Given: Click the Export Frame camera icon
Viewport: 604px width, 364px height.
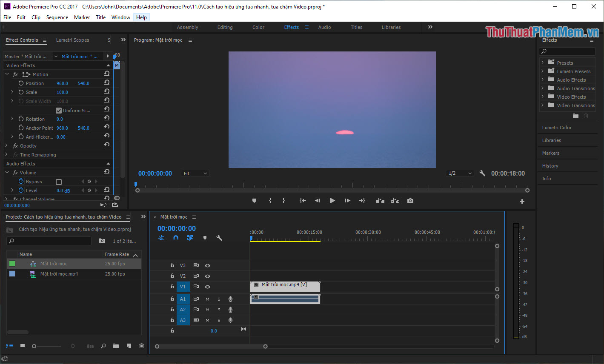Looking at the screenshot, I should [x=410, y=200].
